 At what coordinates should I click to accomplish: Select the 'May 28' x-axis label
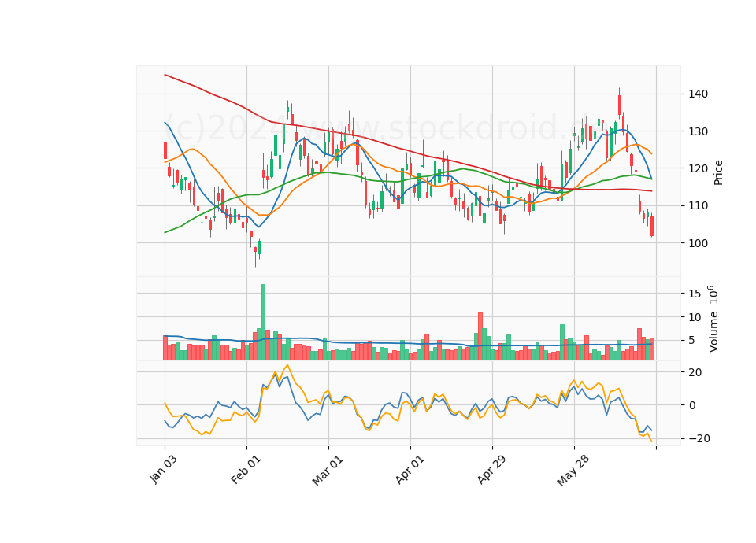coord(573,471)
